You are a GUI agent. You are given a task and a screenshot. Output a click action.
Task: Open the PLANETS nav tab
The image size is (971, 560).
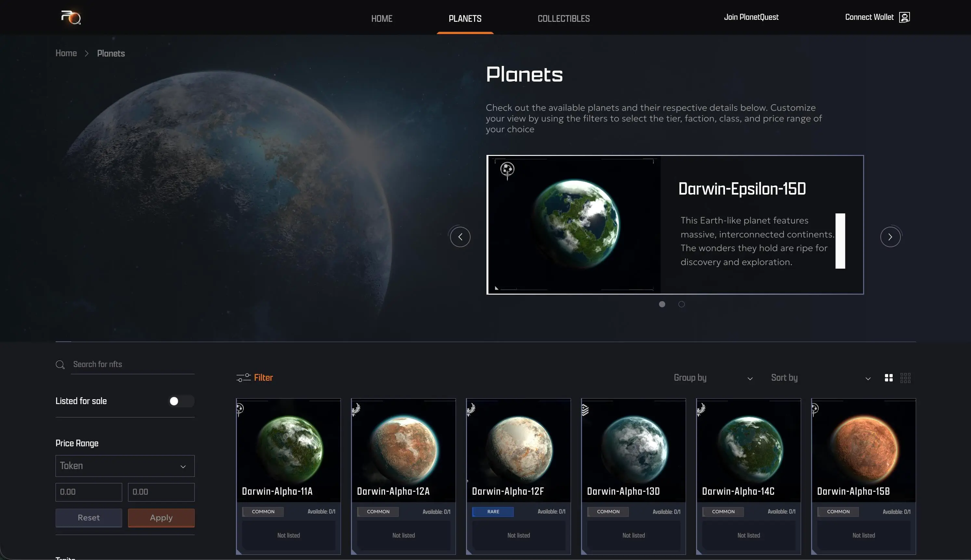point(465,19)
